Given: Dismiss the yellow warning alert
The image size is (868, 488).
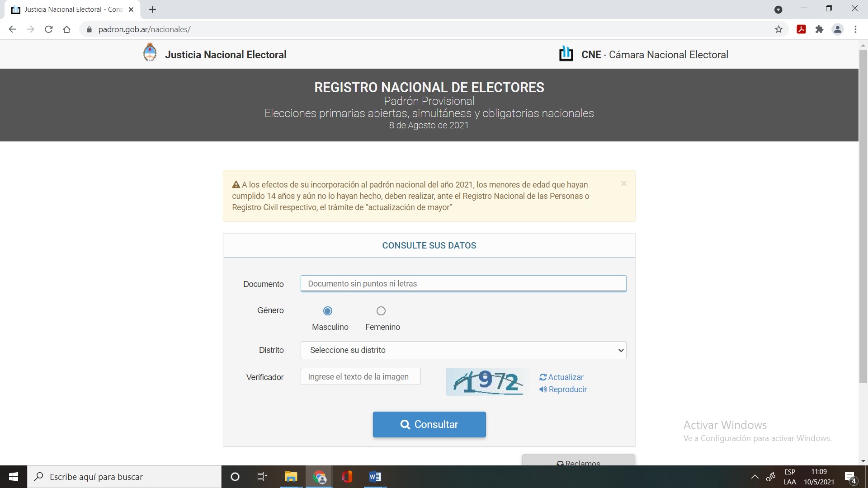Looking at the screenshot, I should coord(623,183).
